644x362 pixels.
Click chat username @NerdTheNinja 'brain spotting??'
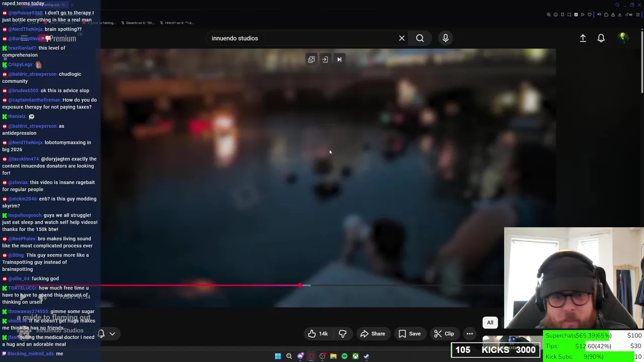[x=25, y=29]
